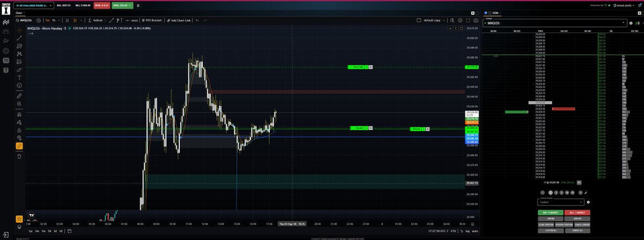Select the brush drawing tool

tap(19, 70)
